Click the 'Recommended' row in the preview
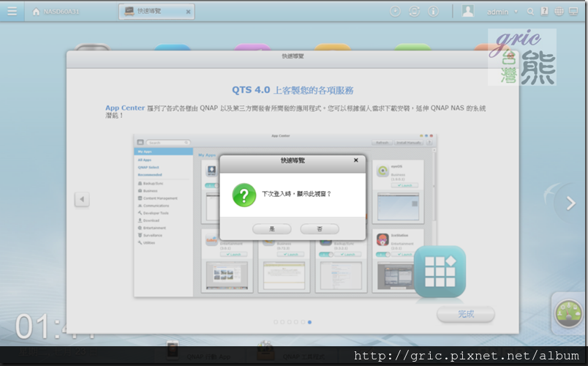 pos(150,175)
